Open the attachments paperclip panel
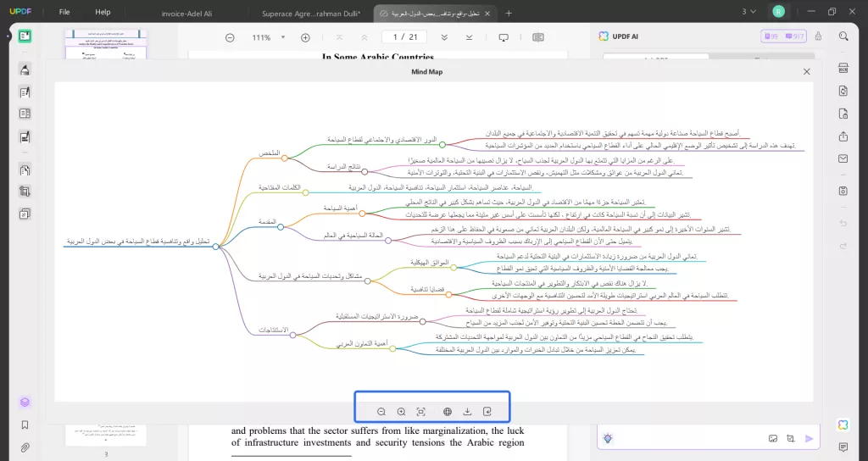The height and width of the screenshot is (461, 868). point(25,447)
